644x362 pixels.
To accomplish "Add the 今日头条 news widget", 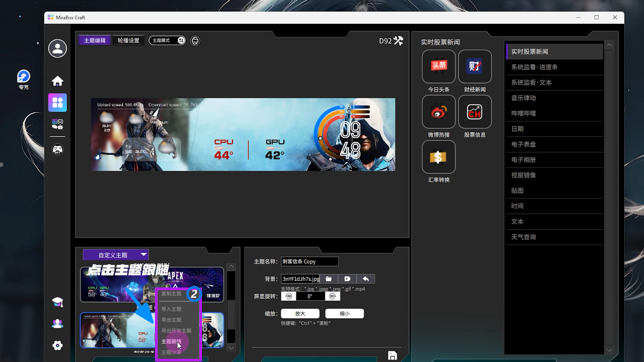I will [x=439, y=66].
